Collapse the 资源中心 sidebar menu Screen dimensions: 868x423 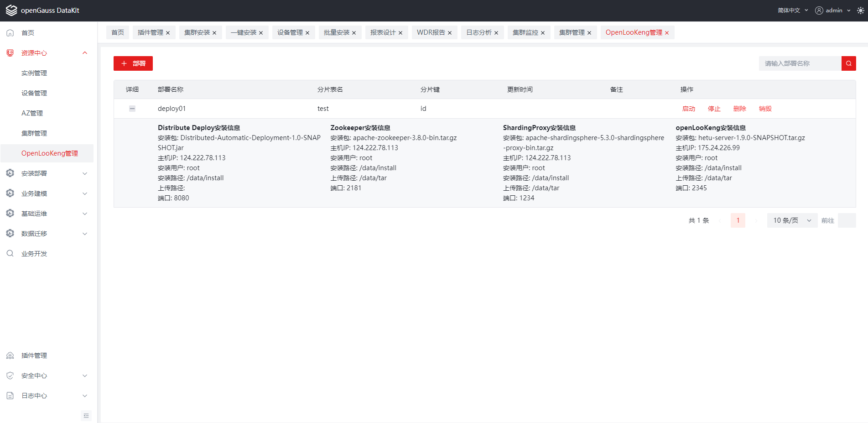pyautogui.click(x=85, y=53)
